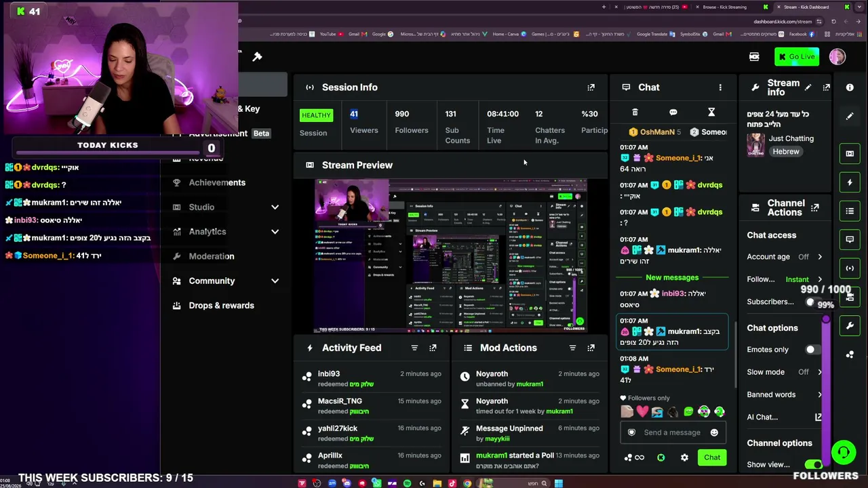Click the Windows Start button

[x=558, y=483]
